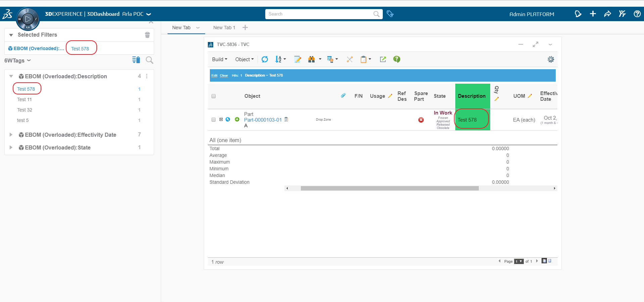Image resolution: width=644 pixels, height=302 pixels.
Task: Check the Part-0000103-01 row checkbox
Action: pyautogui.click(x=214, y=120)
